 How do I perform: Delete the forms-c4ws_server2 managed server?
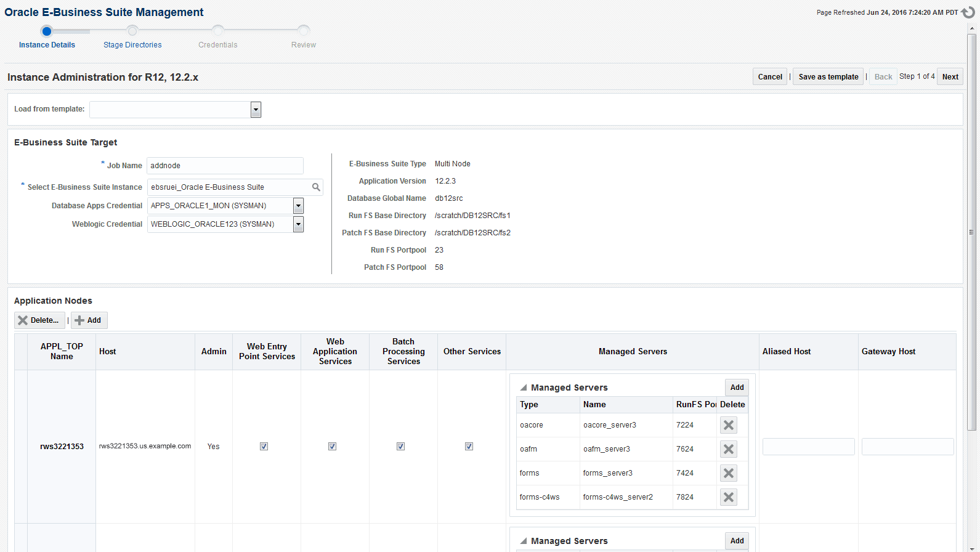729,497
